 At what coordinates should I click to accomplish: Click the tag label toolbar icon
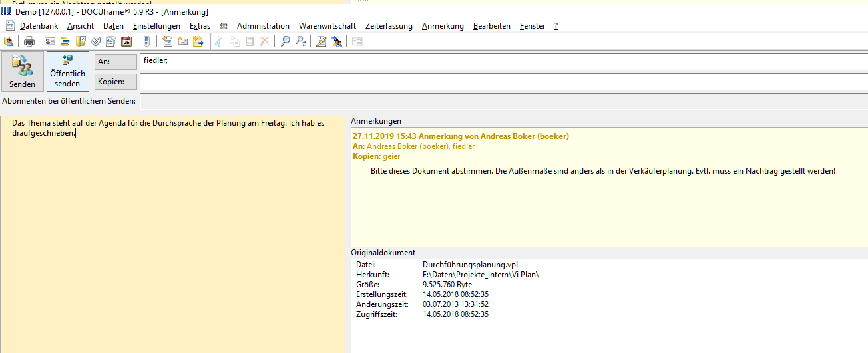96,41
